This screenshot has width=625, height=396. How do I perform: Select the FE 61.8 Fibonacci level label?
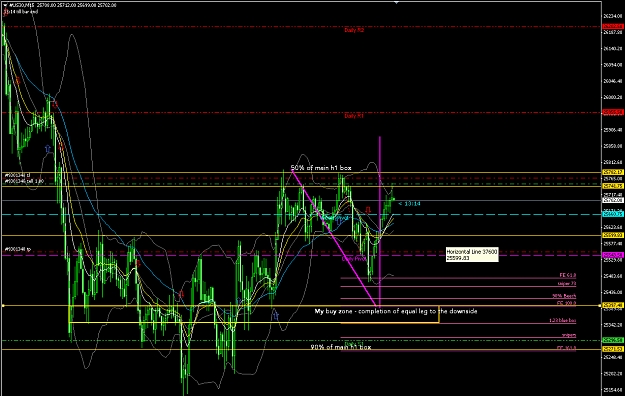(x=568, y=276)
